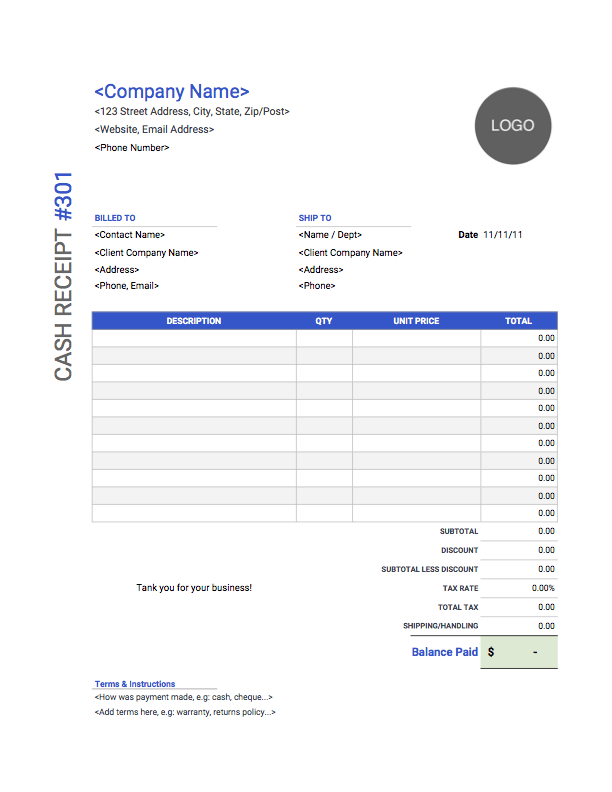The image size is (612, 792).
Task: Select the date value 11/11/11
Action: pyautogui.click(x=503, y=235)
